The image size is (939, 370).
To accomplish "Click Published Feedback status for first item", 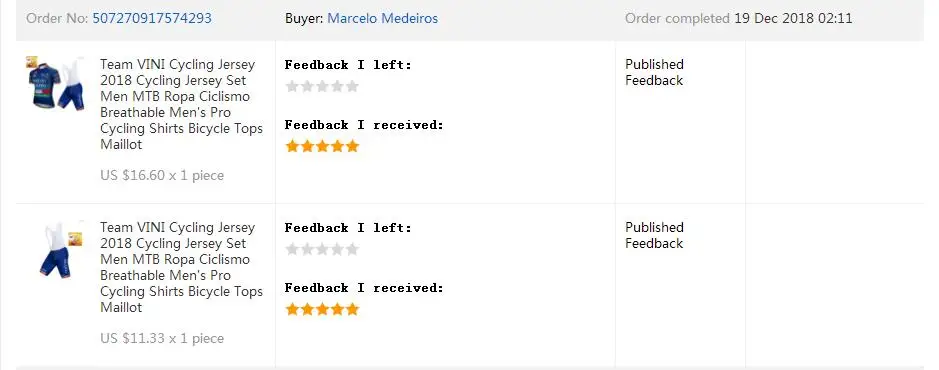I will coord(654,72).
